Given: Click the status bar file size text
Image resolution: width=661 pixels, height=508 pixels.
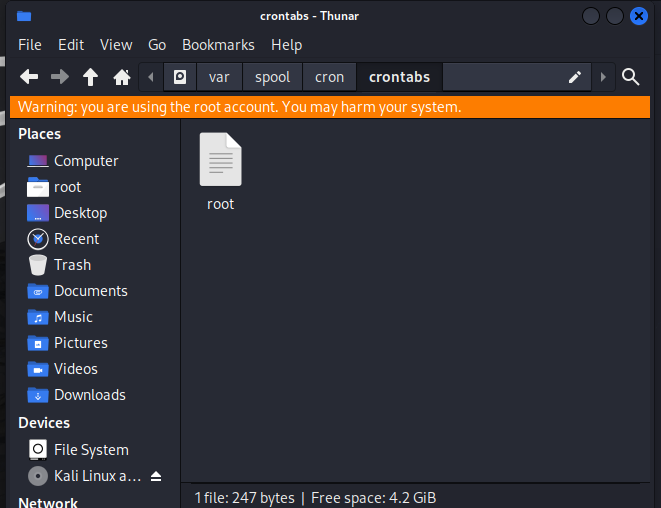Looking at the screenshot, I should pyautogui.click(x=245, y=498).
